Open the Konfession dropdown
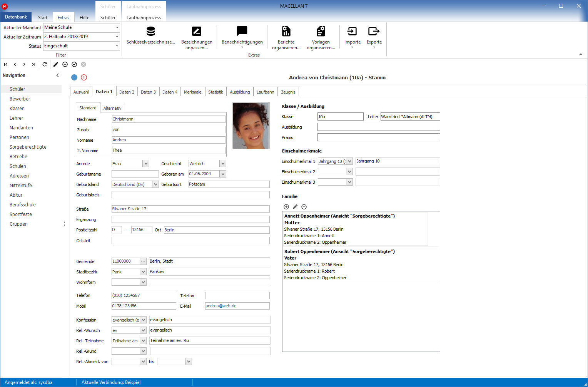Screen dimensions: 588x387 (x=143, y=320)
